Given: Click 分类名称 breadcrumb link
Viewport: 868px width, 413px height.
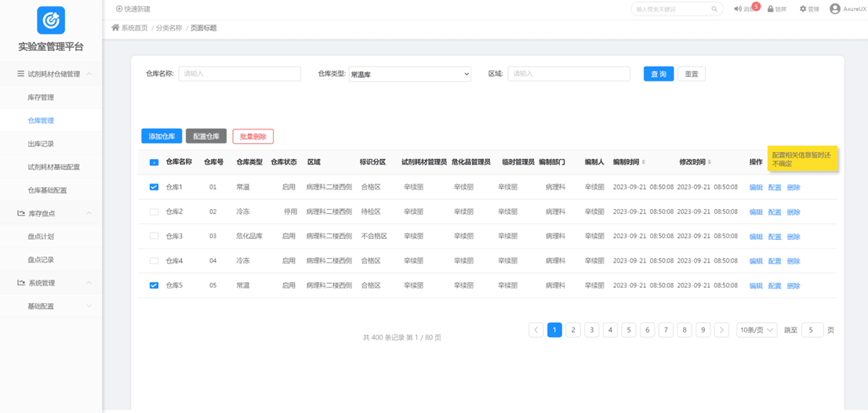Looking at the screenshot, I should point(169,27).
